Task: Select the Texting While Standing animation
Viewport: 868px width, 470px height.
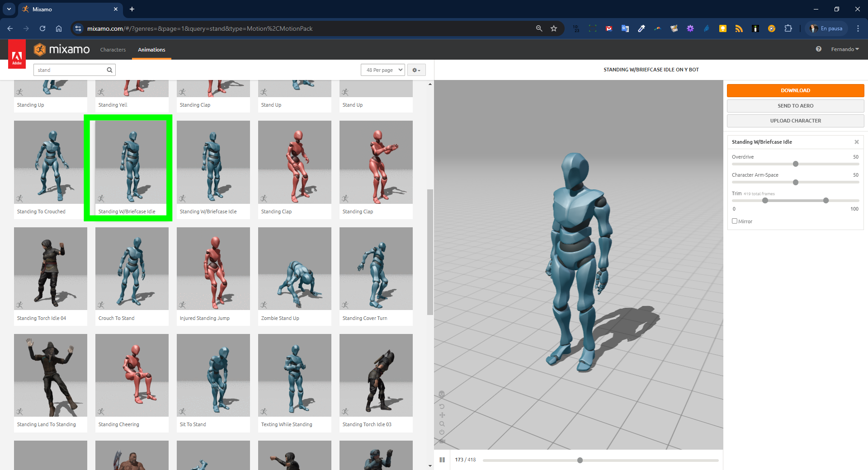Action: point(295,383)
